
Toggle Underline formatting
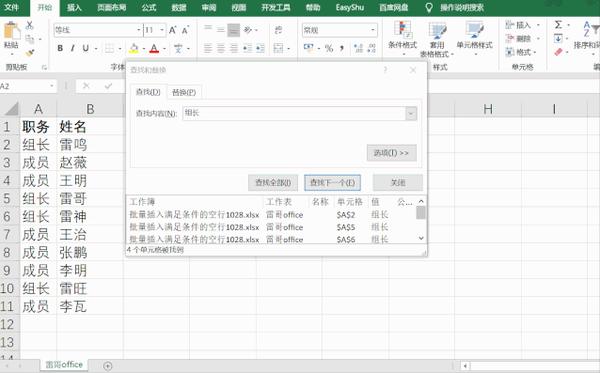pyautogui.click(x=85, y=48)
